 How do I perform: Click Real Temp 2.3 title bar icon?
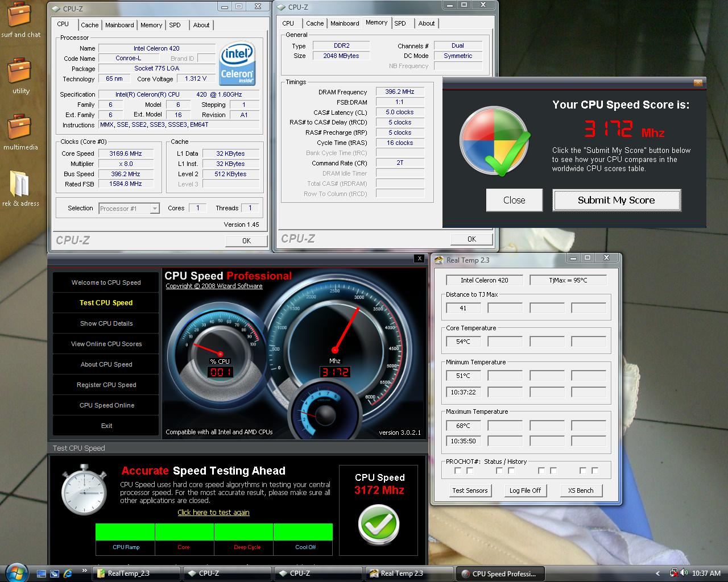pyautogui.click(x=439, y=260)
